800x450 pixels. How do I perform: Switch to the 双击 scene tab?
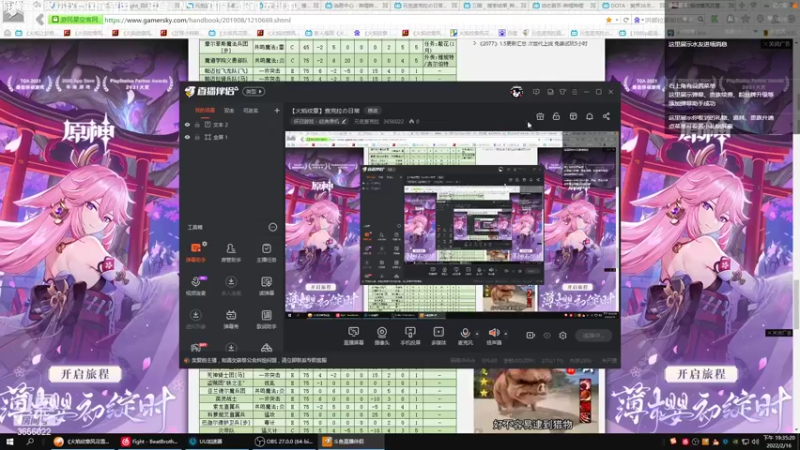pos(229,110)
